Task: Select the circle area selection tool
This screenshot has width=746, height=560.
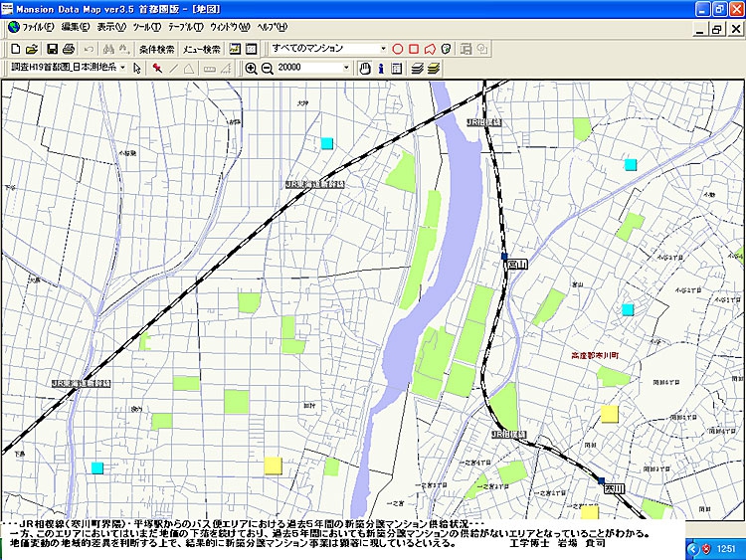Action: click(x=398, y=49)
